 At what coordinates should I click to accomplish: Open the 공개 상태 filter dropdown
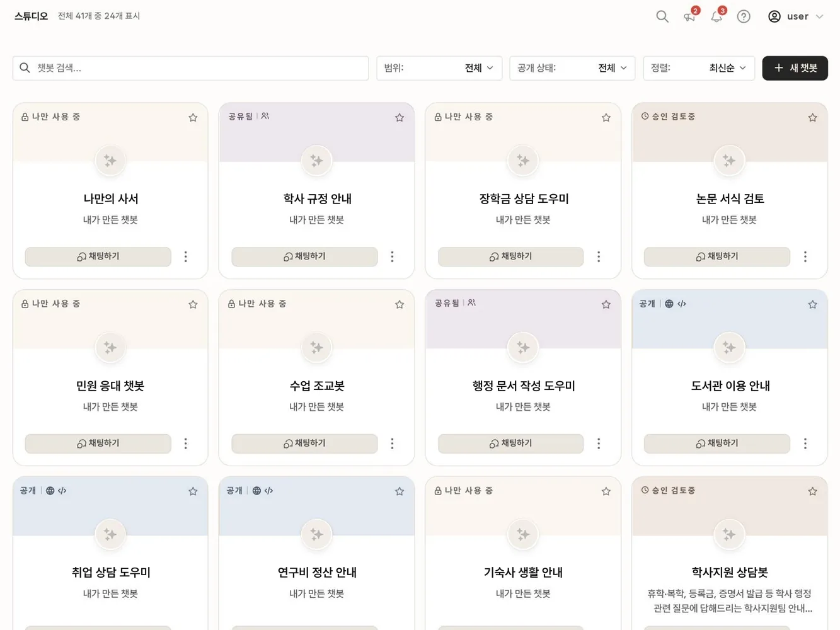[572, 68]
